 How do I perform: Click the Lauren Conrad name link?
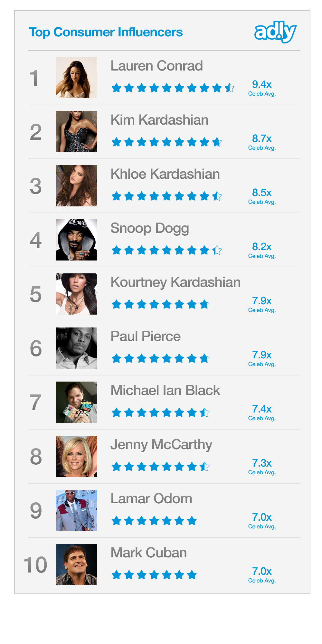(156, 66)
